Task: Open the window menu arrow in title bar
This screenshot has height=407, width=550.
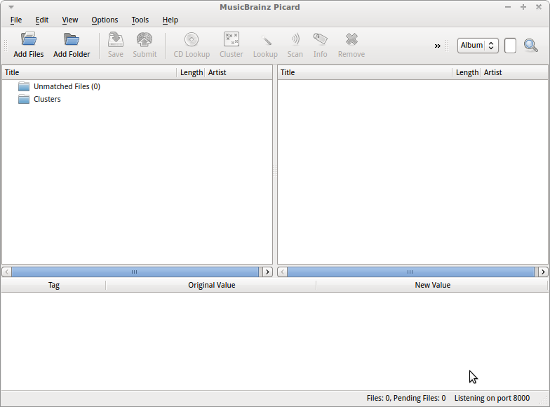Action: (11, 7)
